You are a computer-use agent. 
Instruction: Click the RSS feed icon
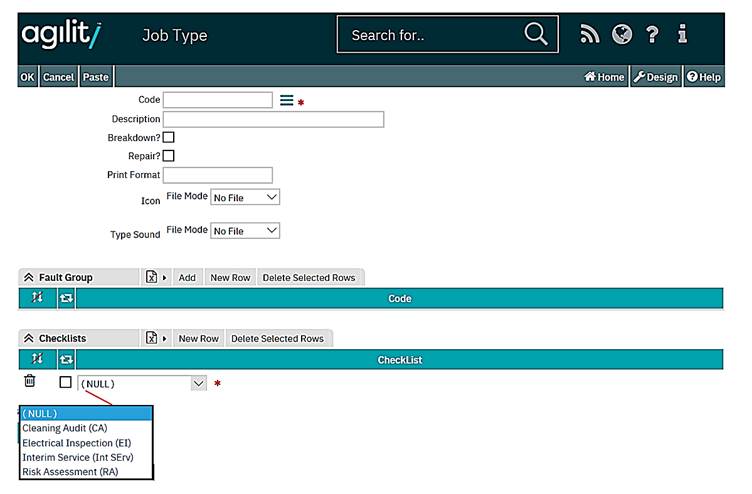(591, 35)
